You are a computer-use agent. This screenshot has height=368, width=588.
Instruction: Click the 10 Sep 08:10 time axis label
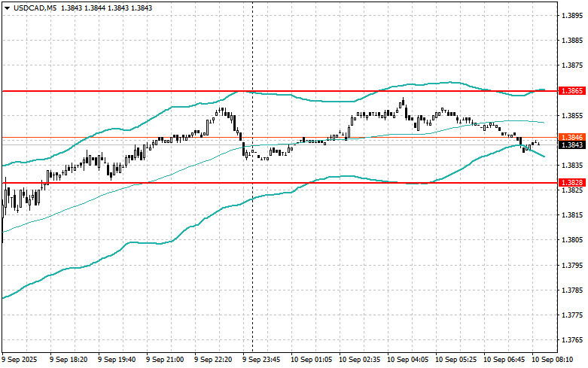click(x=553, y=360)
